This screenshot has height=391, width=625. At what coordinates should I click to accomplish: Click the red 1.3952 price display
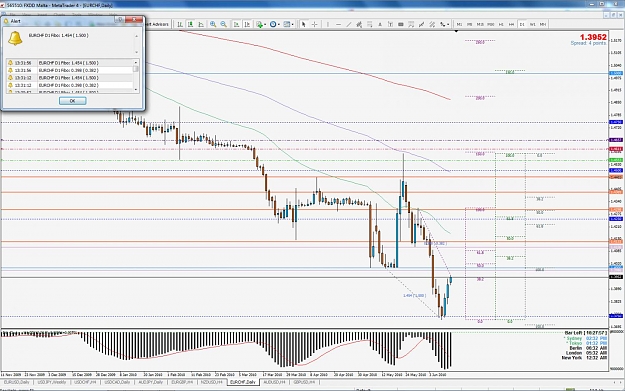tap(593, 37)
